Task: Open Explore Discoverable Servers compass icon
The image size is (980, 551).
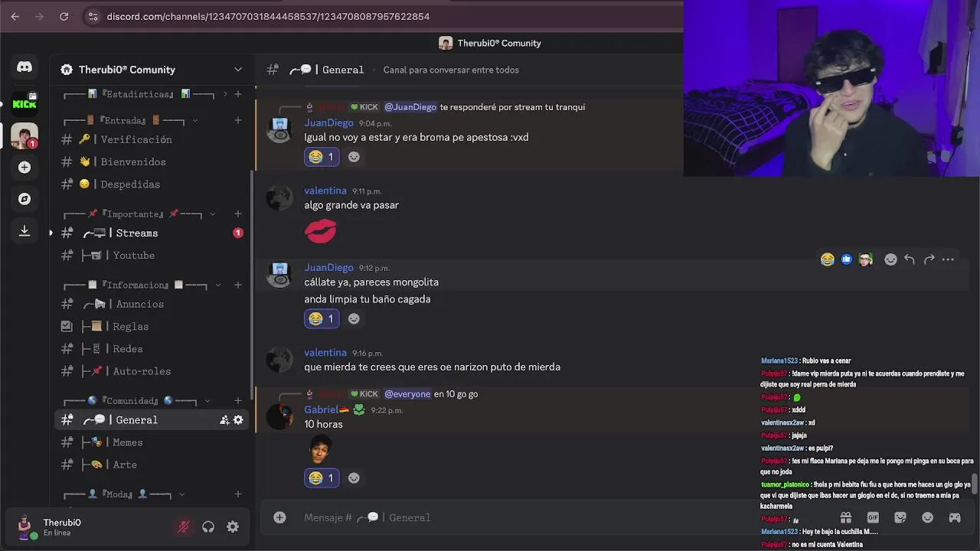Action: 24,199
